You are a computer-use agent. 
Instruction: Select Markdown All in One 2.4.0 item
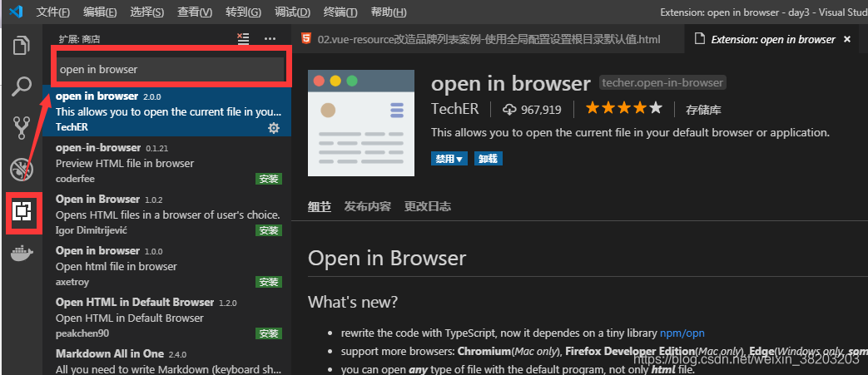[167, 361]
